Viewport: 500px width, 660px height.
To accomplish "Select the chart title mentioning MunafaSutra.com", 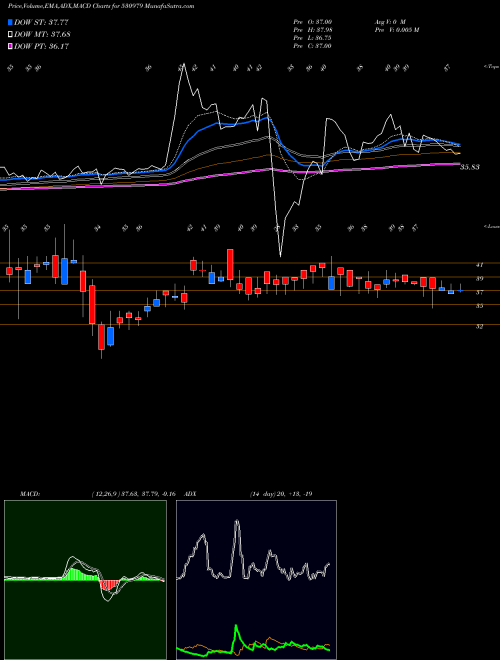I will click(x=101, y=7).
